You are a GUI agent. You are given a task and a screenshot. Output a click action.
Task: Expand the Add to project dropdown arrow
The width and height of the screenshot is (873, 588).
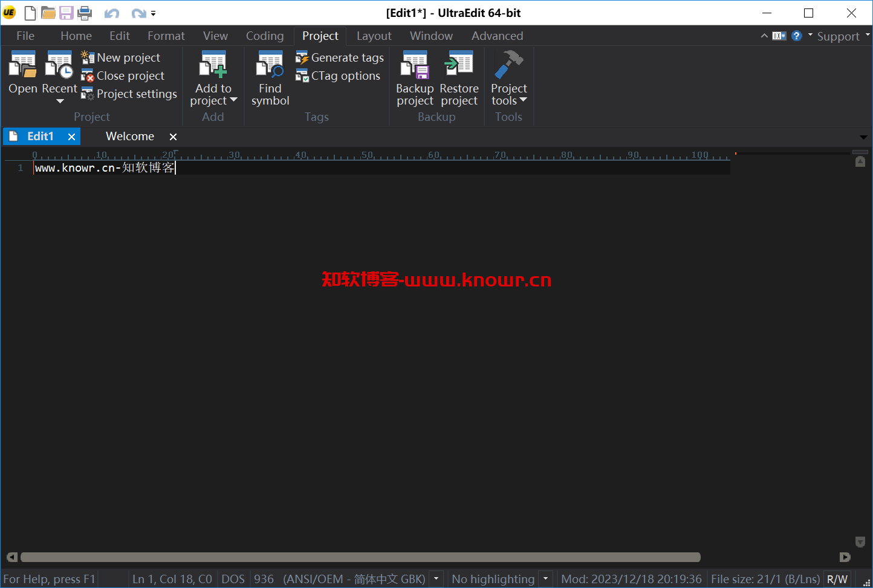[234, 100]
